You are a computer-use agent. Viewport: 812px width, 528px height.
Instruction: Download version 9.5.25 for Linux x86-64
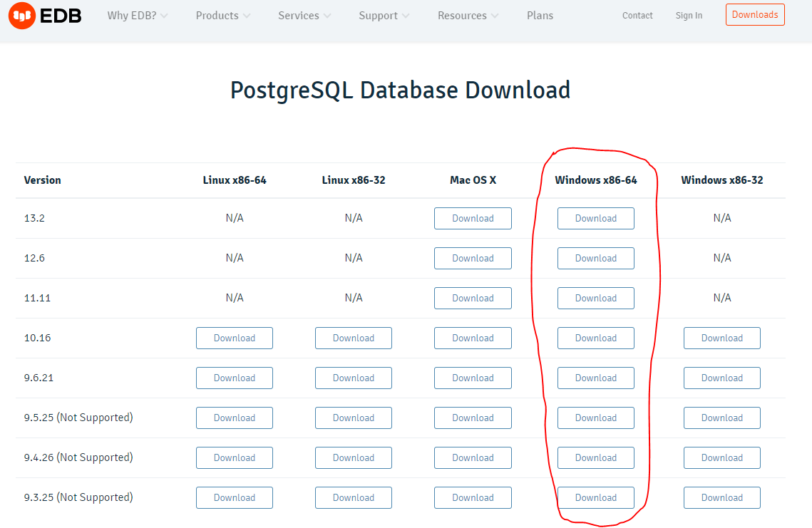235,418
